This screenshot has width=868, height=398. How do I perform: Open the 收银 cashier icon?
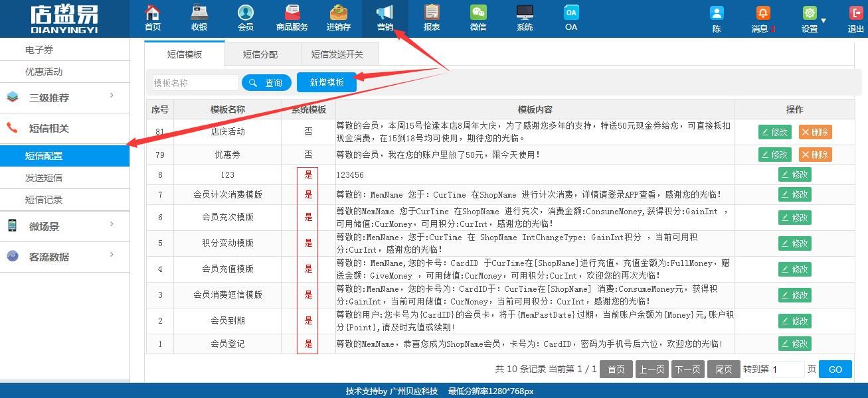[199, 13]
